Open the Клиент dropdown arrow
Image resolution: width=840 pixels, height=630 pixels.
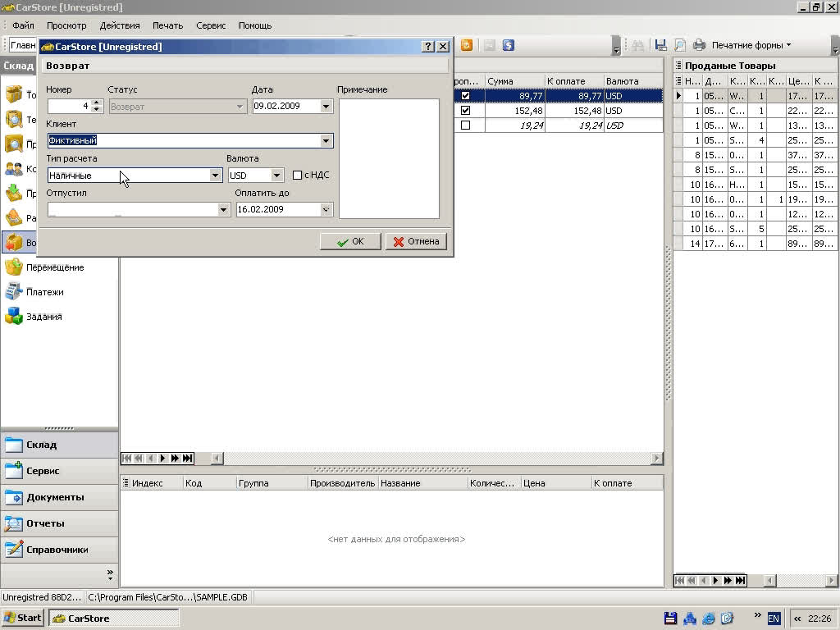(326, 141)
